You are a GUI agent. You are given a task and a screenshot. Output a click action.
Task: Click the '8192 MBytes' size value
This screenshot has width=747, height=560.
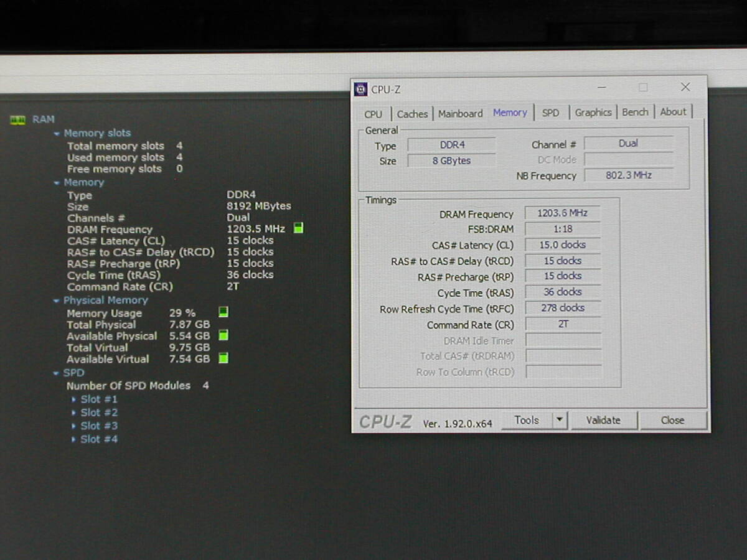[259, 206]
